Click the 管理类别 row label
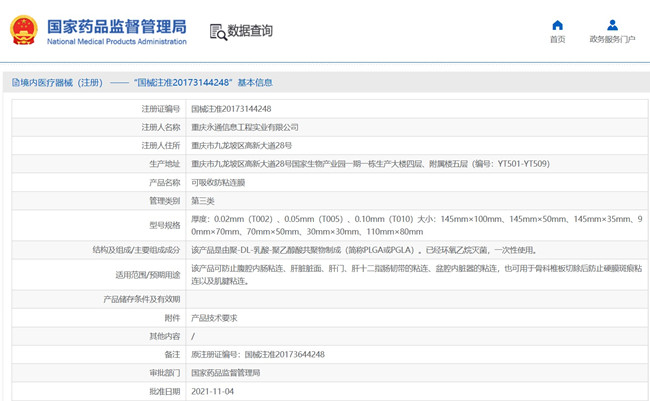The image size is (650, 401). pyautogui.click(x=165, y=201)
